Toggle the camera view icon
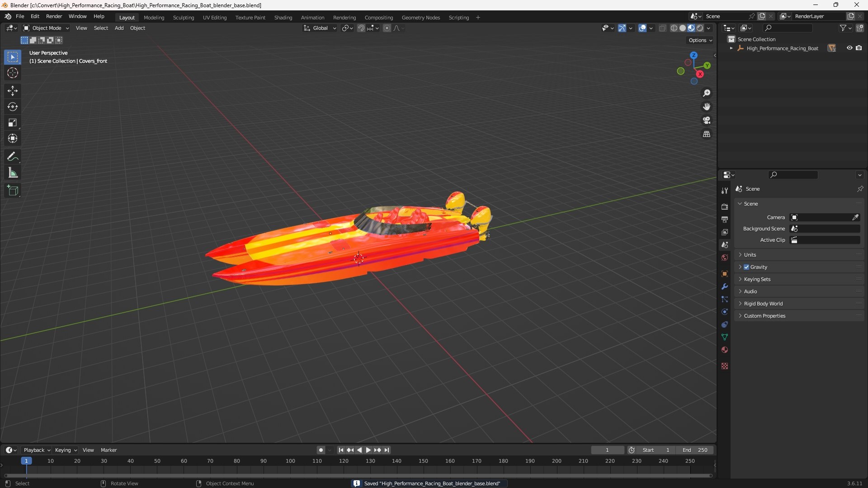Screen dimensions: 868x488 pos(707,120)
